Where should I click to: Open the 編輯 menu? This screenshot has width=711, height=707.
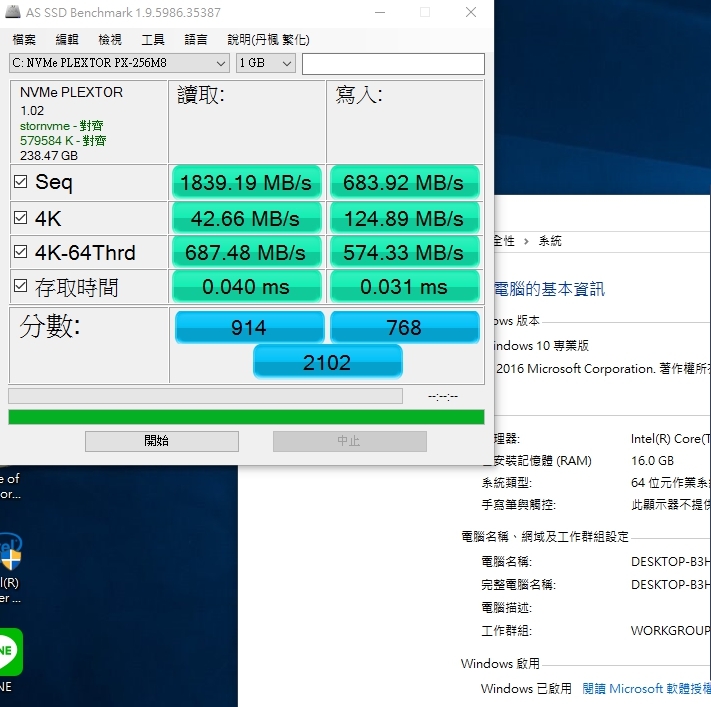(x=67, y=39)
